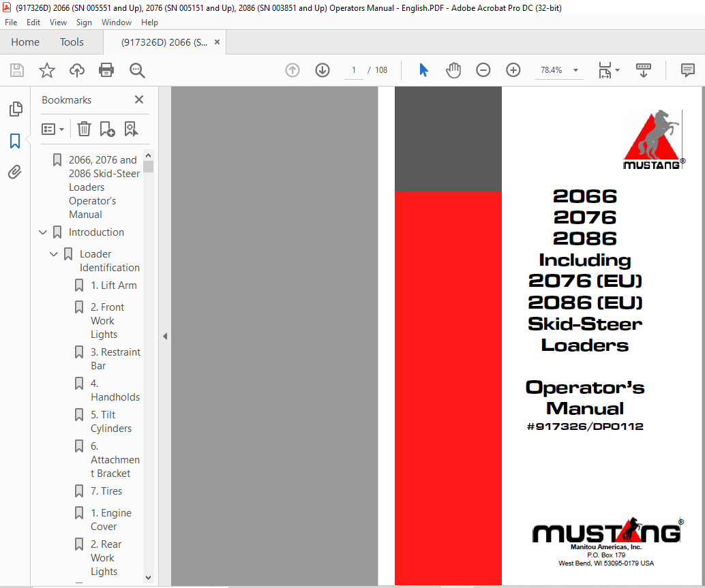Go to '1. Lift Arm' bookmark
The height and width of the screenshot is (588, 705).
click(x=114, y=285)
